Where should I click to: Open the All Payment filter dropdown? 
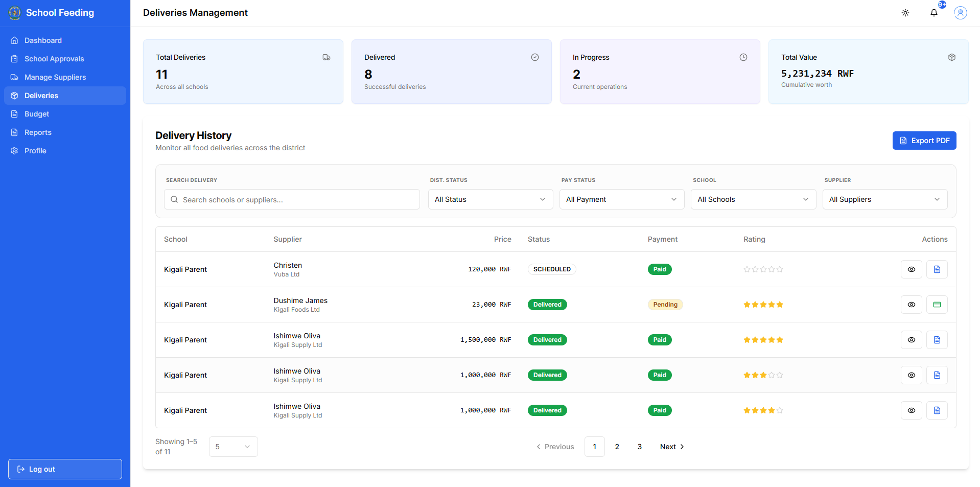[622, 199]
